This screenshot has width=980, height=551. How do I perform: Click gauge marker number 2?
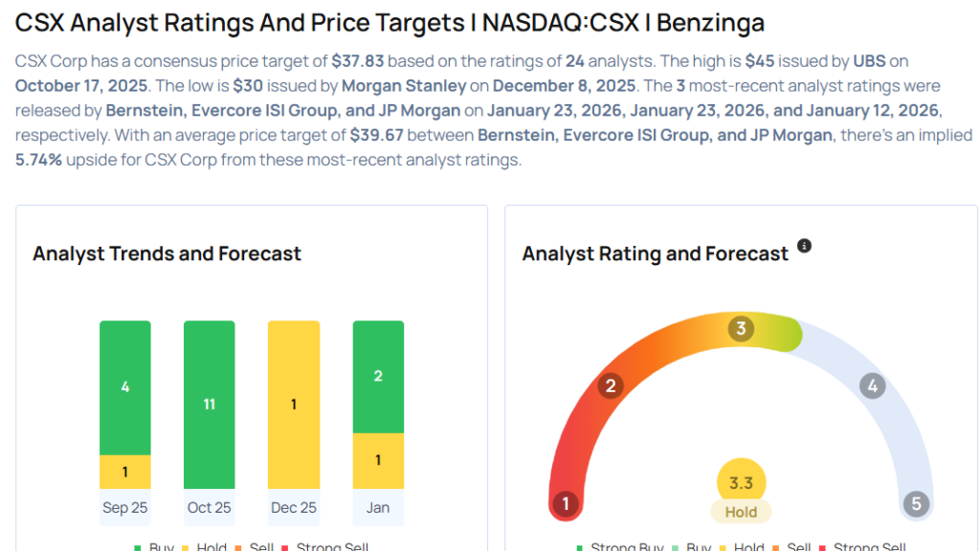[610, 386]
